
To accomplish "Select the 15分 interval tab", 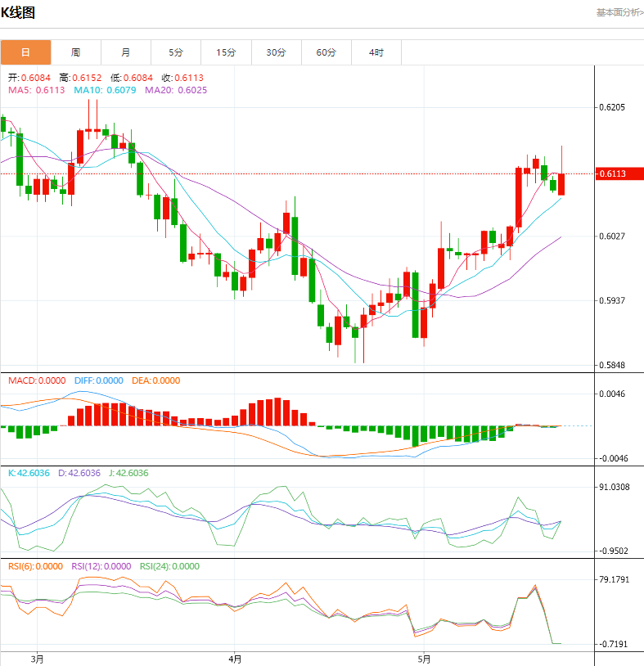I will pyautogui.click(x=226, y=52).
